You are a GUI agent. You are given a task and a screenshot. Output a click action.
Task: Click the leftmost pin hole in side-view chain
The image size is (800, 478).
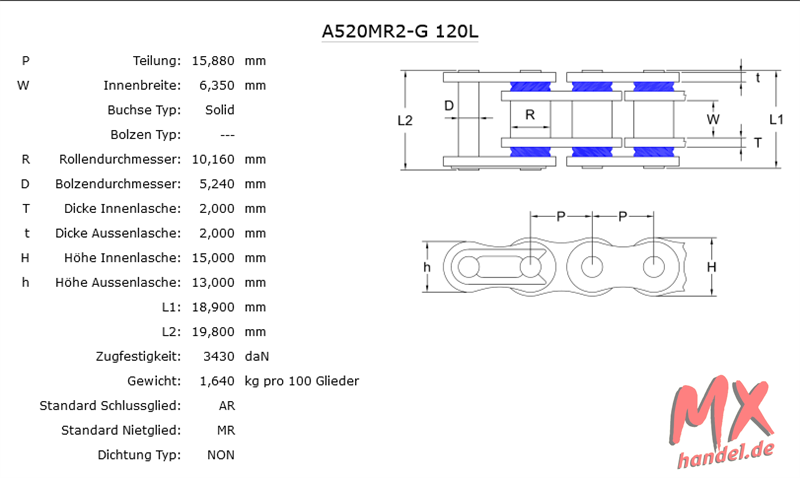[469, 267]
